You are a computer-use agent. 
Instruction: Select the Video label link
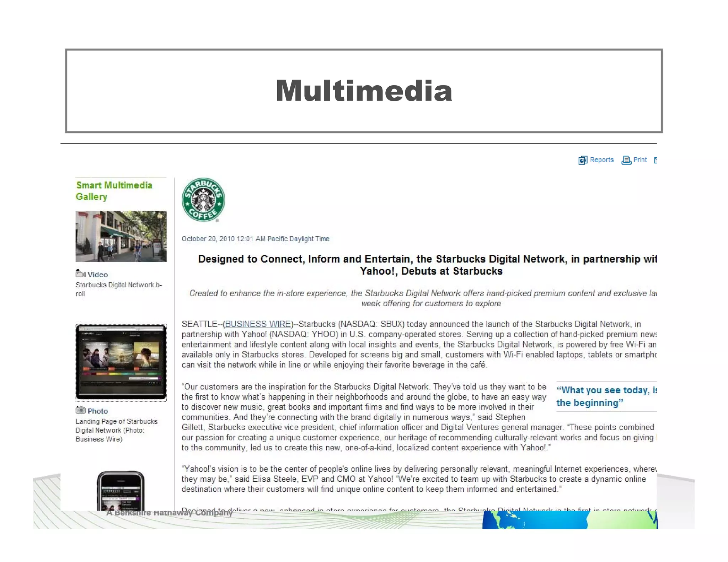98,275
